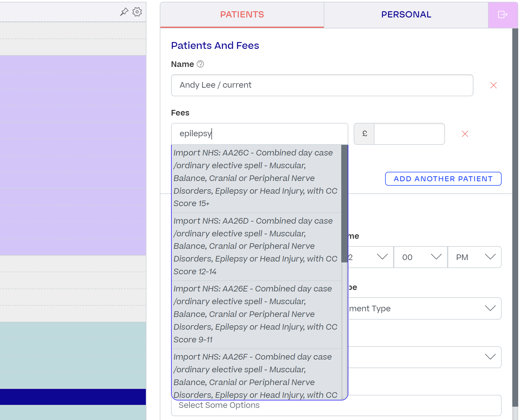This screenshot has width=520, height=420.
Task: Remove fee with red X beside amount
Action: (465, 134)
